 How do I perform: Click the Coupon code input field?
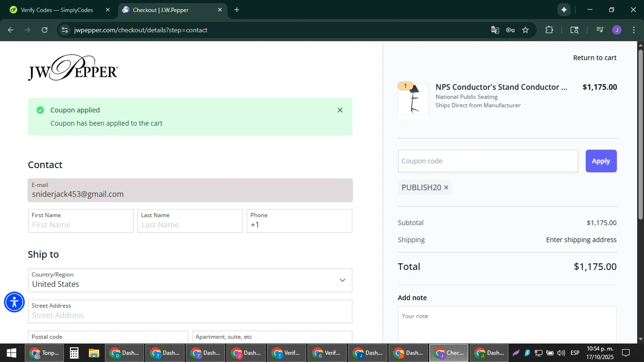click(488, 161)
